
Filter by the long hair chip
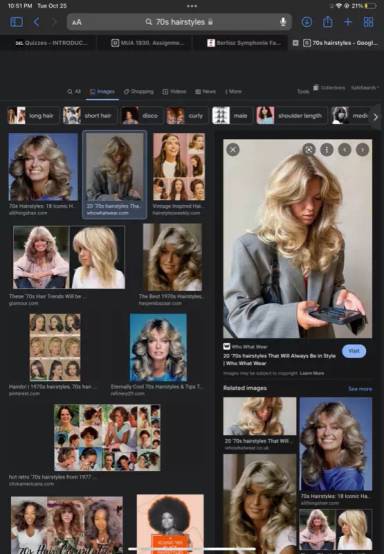(x=34, y=116)
